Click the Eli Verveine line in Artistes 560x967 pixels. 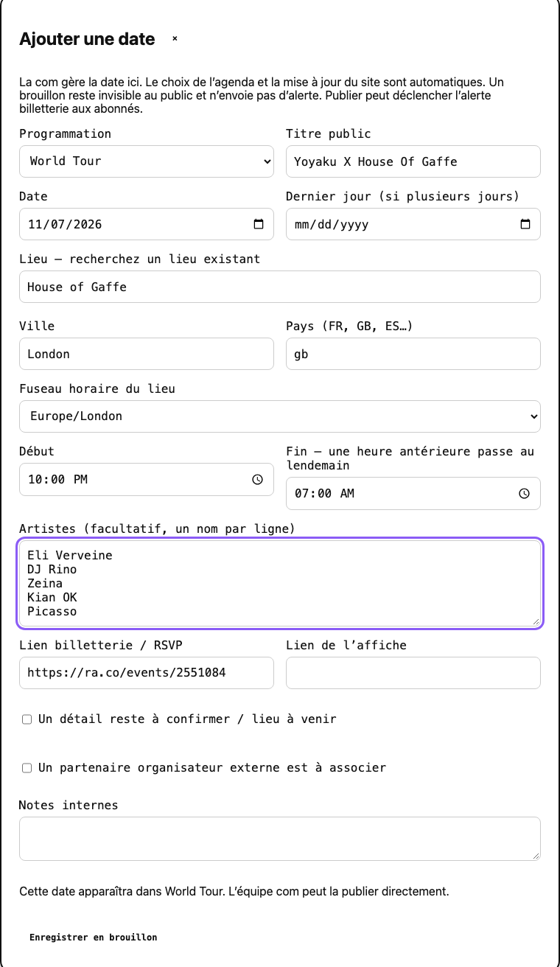(x=70, y=556)
